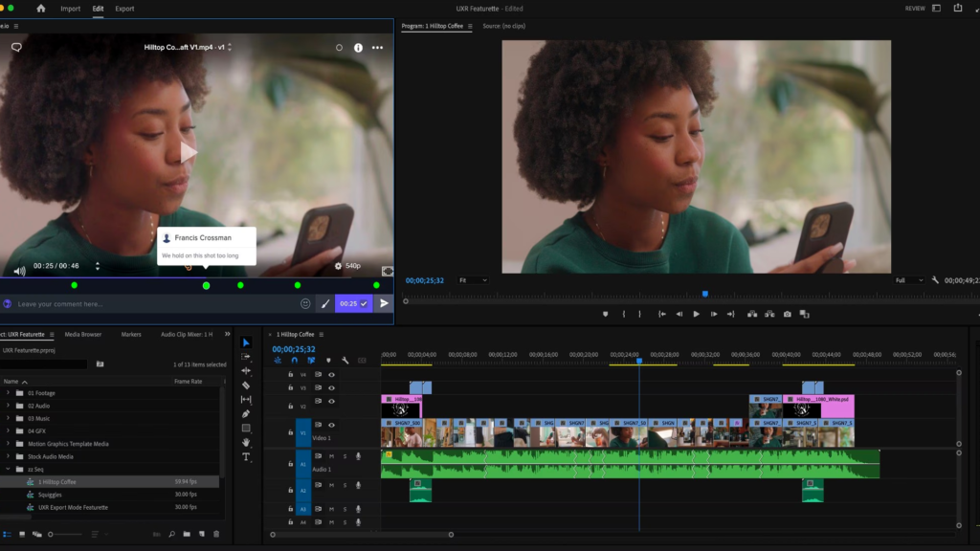Pick the Ripple Edit tool
The height and width of the screenshot is (551, 980).
point(246,370)
